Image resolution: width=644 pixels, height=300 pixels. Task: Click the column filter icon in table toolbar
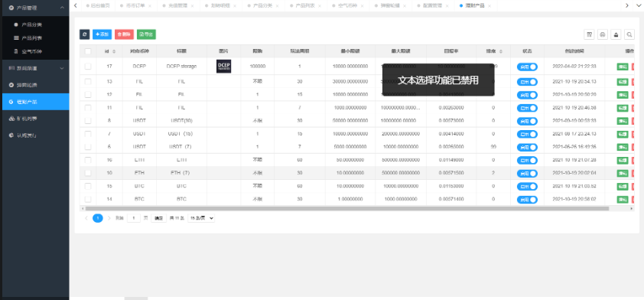[590, 34]
